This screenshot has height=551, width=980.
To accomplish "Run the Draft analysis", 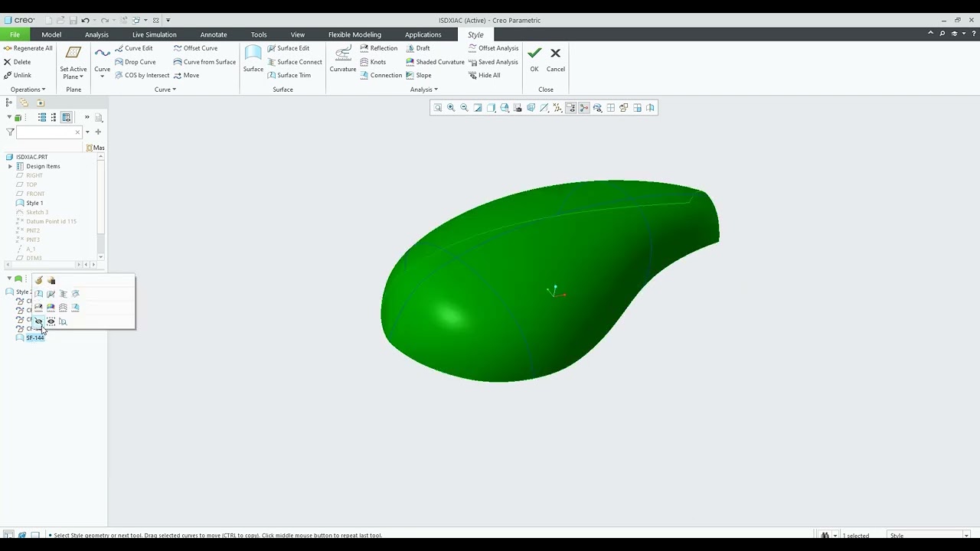I will (x=418, y=48).
